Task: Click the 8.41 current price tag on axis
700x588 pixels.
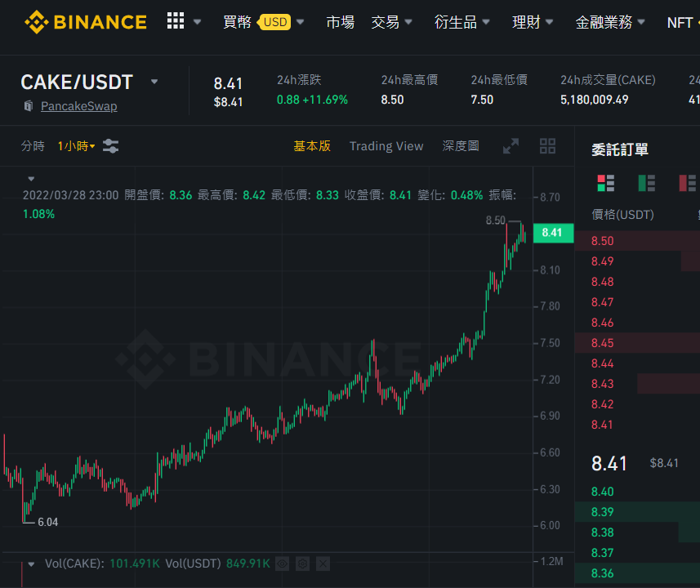Action: pos(553,233)
